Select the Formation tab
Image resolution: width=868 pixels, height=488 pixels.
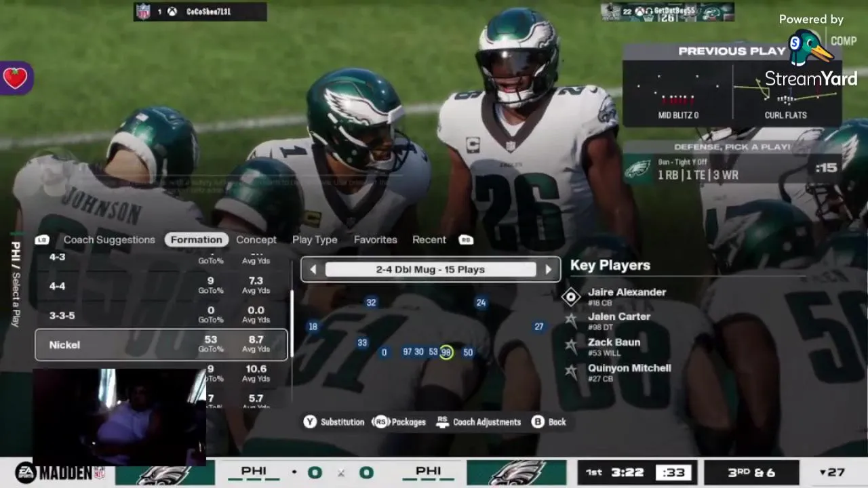pos(197,240)
